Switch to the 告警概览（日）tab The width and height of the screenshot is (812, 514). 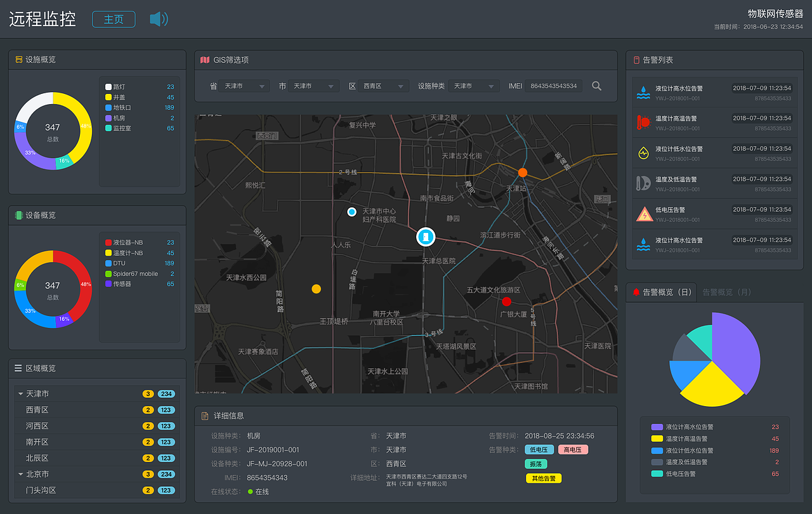[661, 292]
